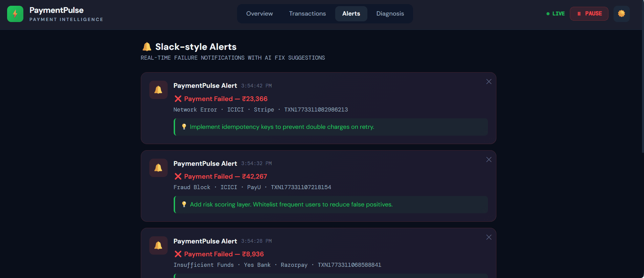
Task: Click bell icon of the 3:54:42 PM alert
Action: click(158, 90)
